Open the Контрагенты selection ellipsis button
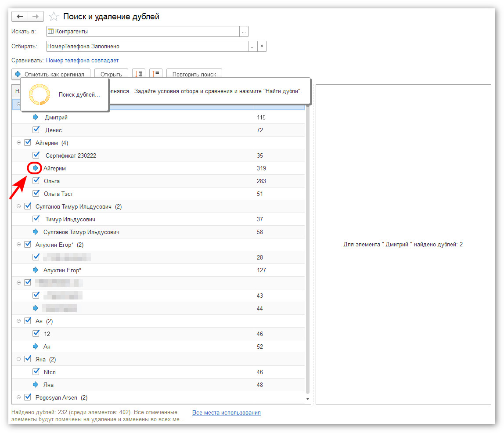The image size is (504, 433). 244,32
